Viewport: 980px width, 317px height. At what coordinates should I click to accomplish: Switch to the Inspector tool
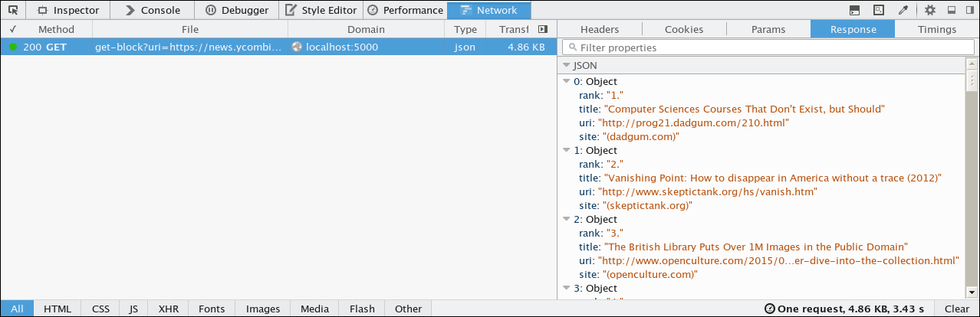69,10
